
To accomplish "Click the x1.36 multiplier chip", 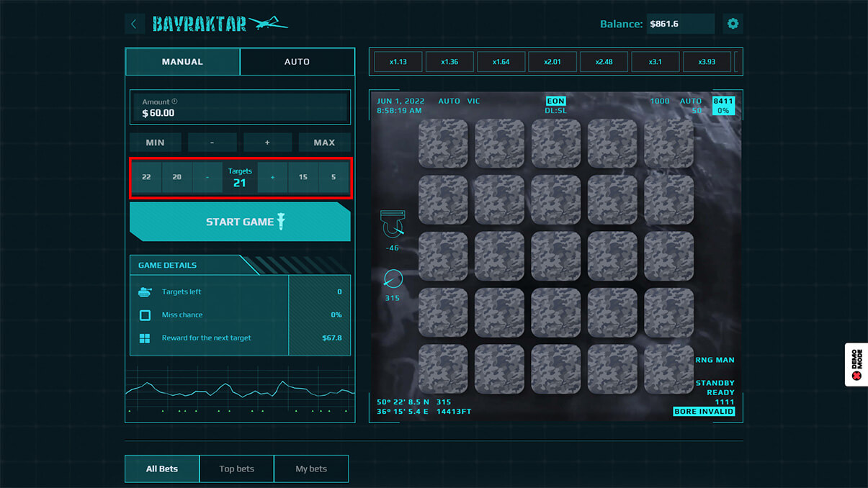I will [x=449, y=62].
